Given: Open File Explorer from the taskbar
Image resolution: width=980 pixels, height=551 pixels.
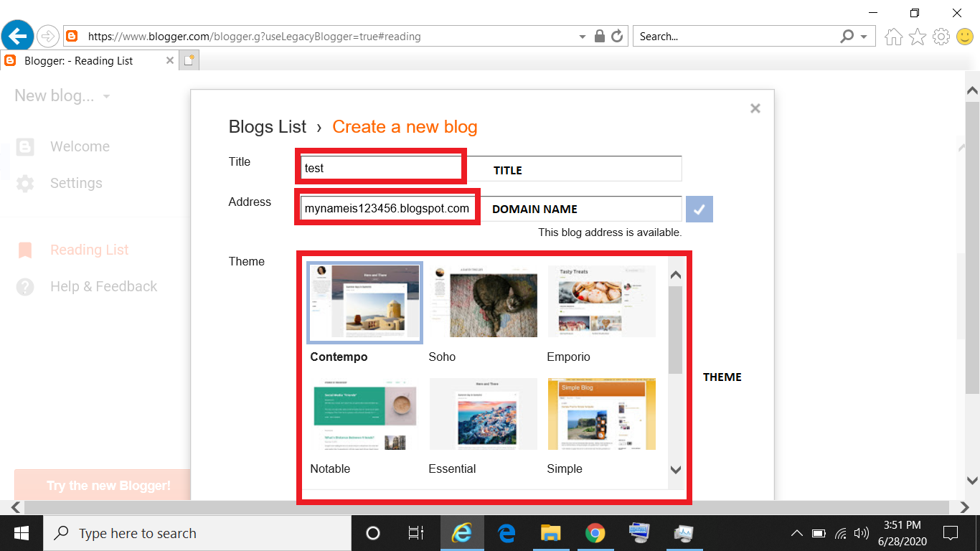Looking at the screenshot, I should click(x=550, y=533).
